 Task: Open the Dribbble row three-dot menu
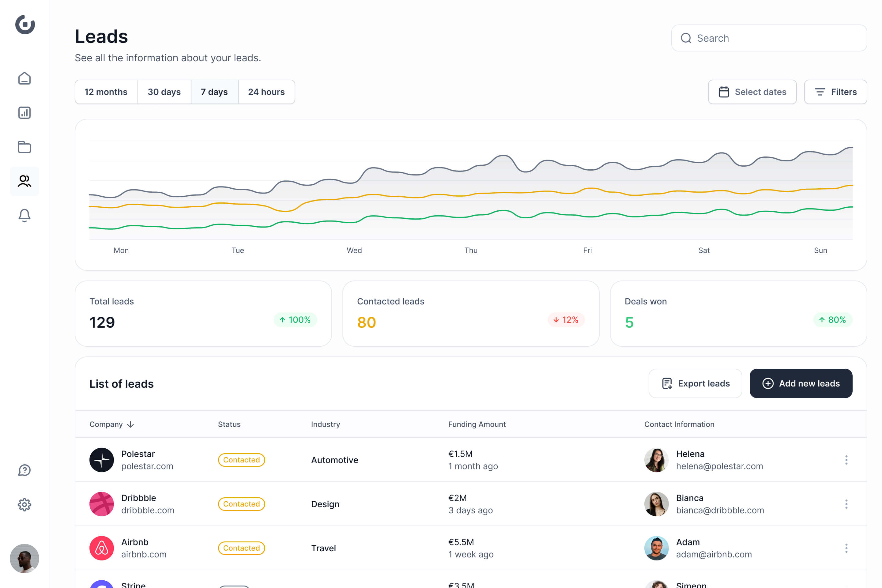coord(846,504)
